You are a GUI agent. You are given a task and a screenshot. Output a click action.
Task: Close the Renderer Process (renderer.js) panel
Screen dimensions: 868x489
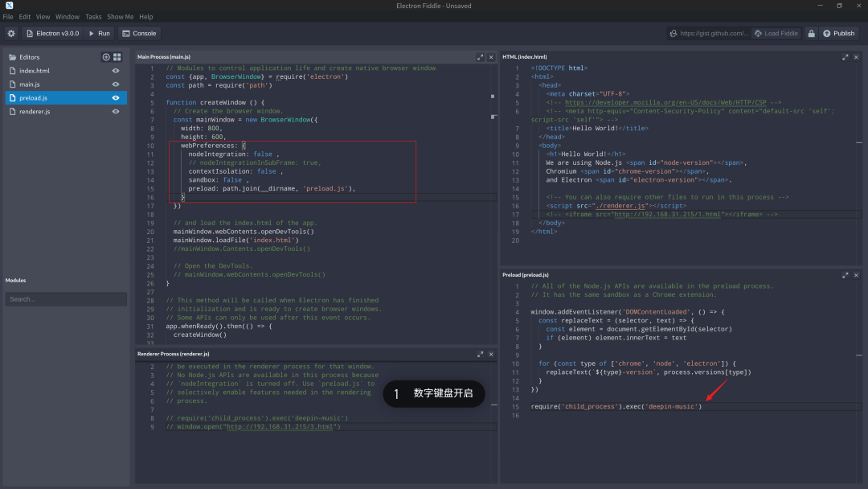click(491, 354)
